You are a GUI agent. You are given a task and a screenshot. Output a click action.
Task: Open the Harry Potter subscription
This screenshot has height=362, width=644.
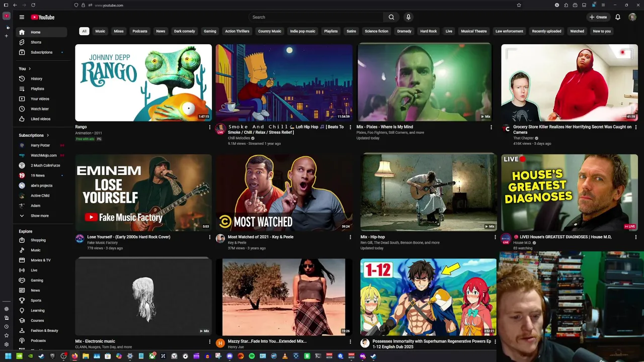(x=40, y=145)
